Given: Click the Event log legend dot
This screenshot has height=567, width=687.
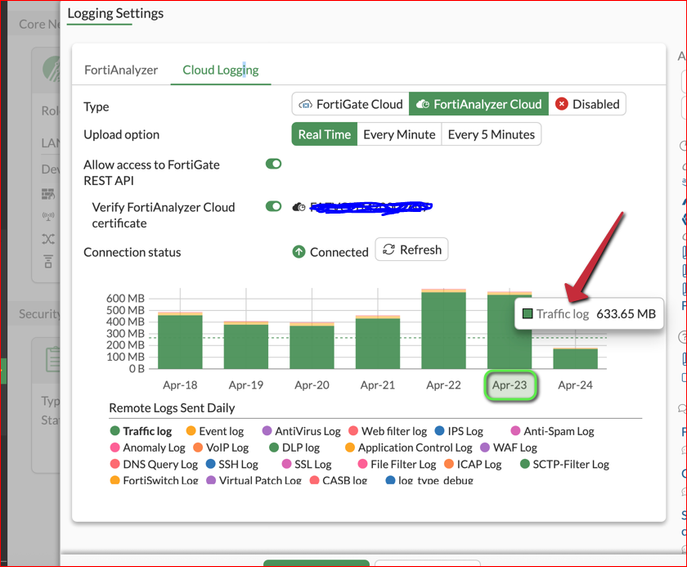Looking at the screenshot, I should (x=191, y=431).
